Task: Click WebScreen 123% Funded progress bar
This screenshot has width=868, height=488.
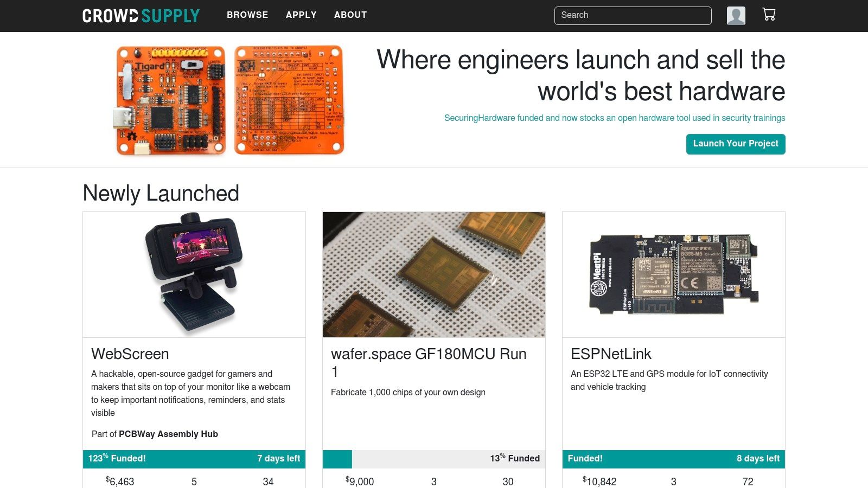Action: [x=194, y=459]
